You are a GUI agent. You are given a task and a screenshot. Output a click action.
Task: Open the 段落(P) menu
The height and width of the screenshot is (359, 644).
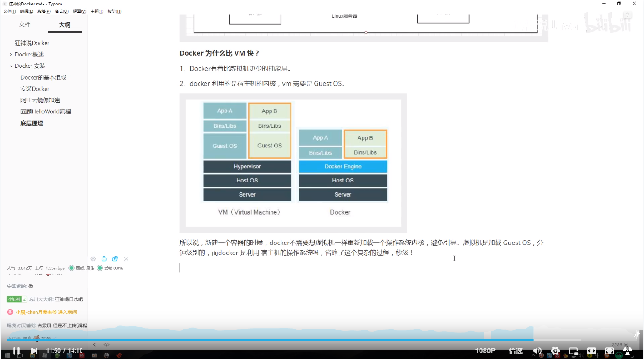click(44, 11)
